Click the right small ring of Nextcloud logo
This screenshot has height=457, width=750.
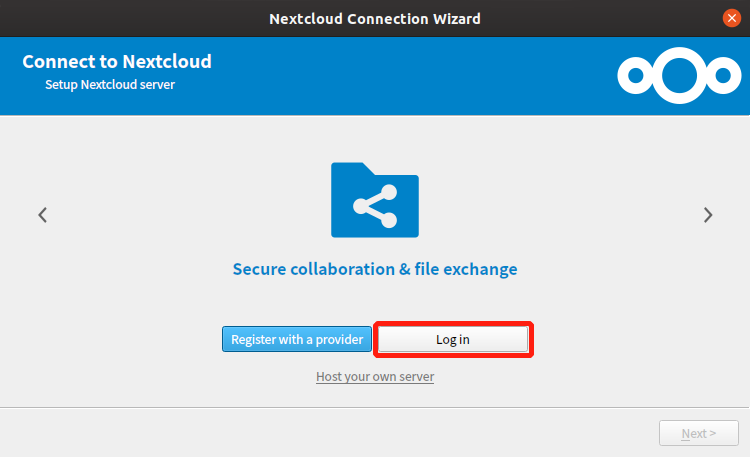pyautogui.click(x=723, y=76)
